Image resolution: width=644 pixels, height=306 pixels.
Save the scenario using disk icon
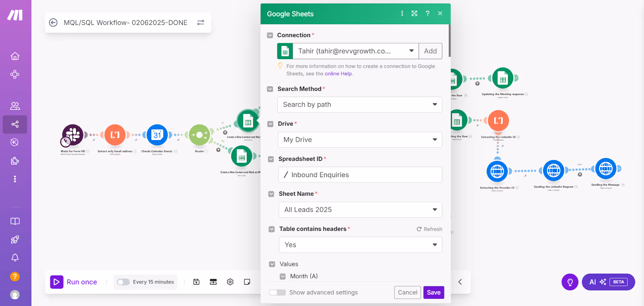click(196, 282)
